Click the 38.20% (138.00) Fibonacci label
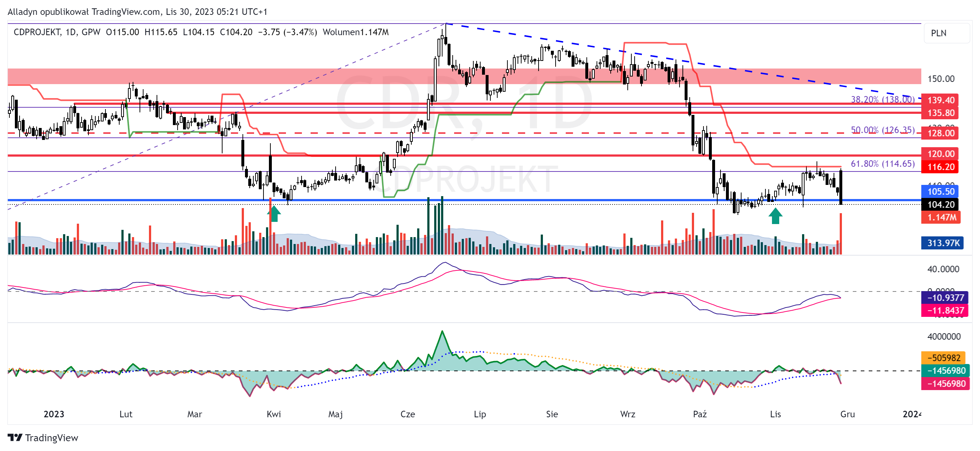 pyautogui.click(x=883, y=100)
